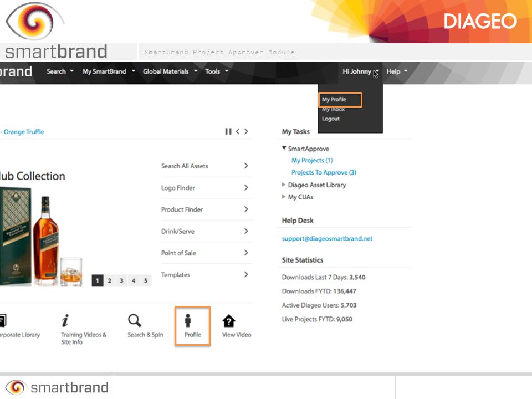The image size is (532, 399).
Task: Select slide page 1
Action: [98, 280]
